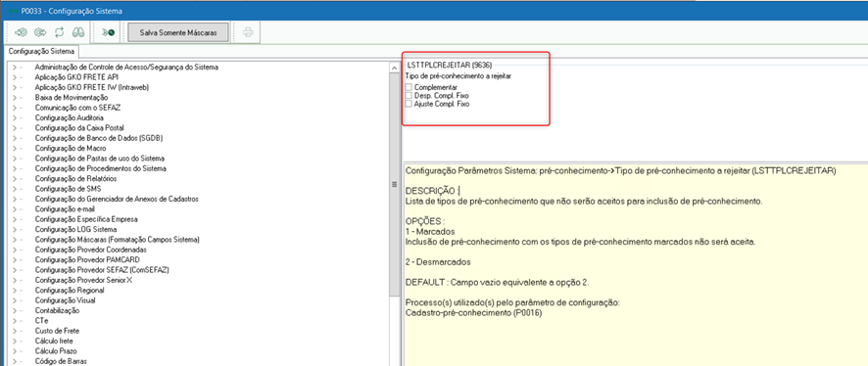Image resolution: width=868 pixels, height=366 pixels.
Task: Click the DESCRIÇÃO heading in description
Action: 431,190
